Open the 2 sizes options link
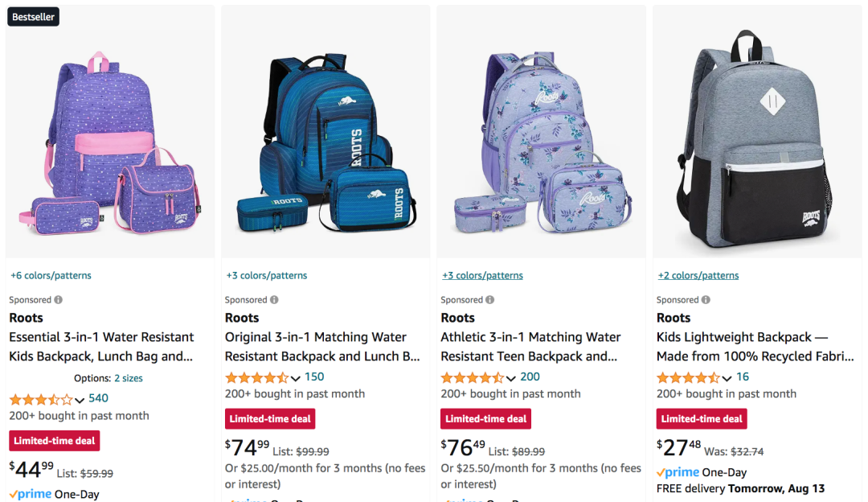 pyautogui.click(x=129, y=378)
